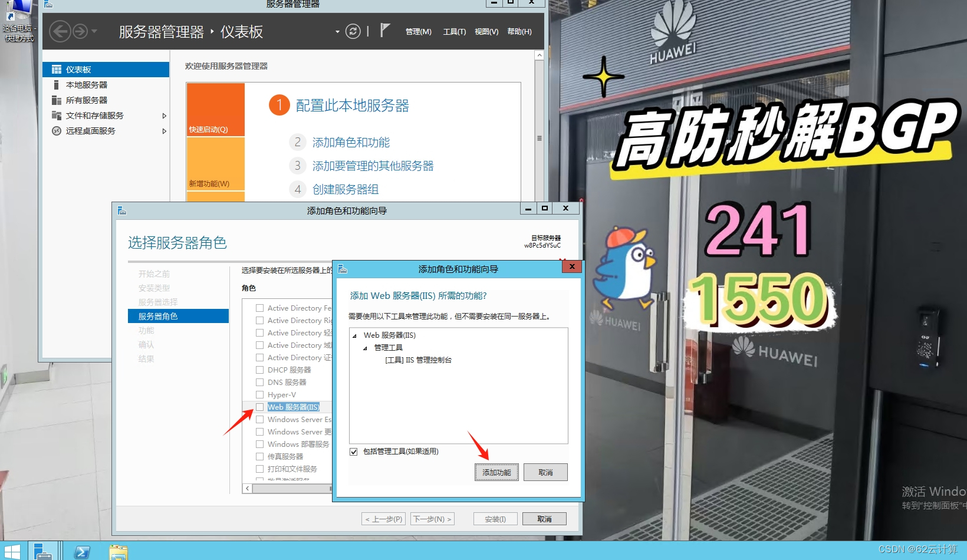This screenshot has height=560, width=967.
Task: Collapse the 管理工具 tree node
Action: (366, 348)
